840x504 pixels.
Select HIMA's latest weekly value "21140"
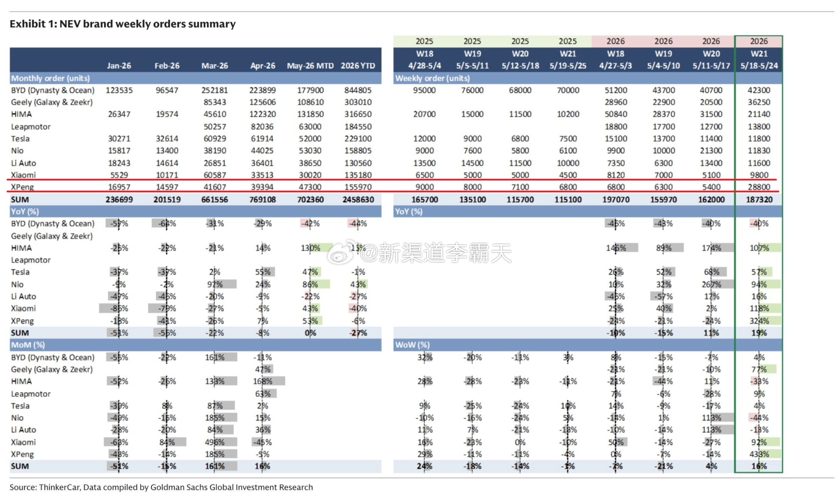759,114
